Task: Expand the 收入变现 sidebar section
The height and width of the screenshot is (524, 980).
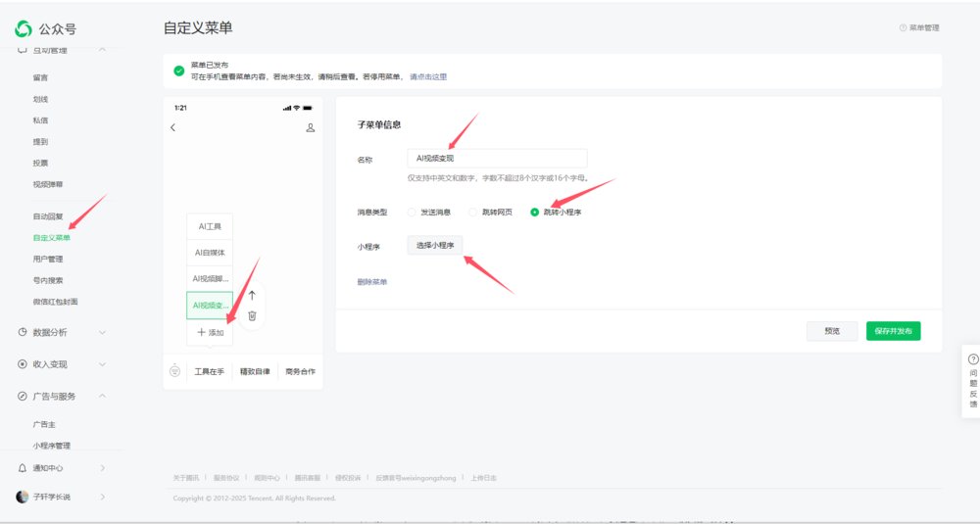Action: (59, 364)
